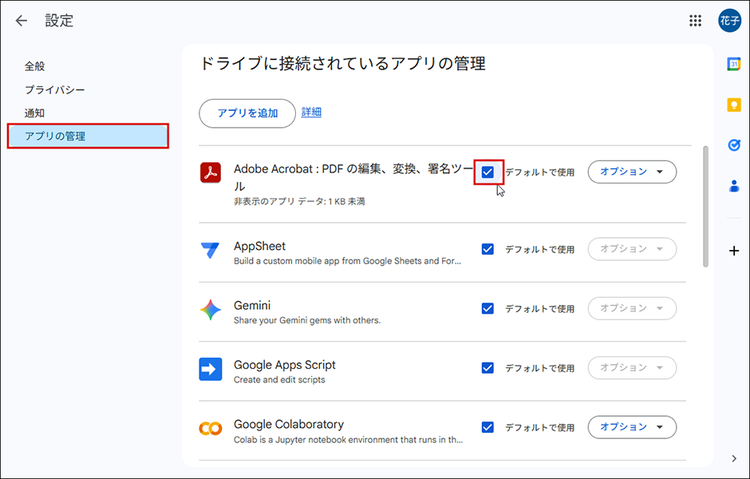Open the オプション dropdown for Adobe Acrobat
The height and width of the screenshot is (479, 750).
point(632,172)
